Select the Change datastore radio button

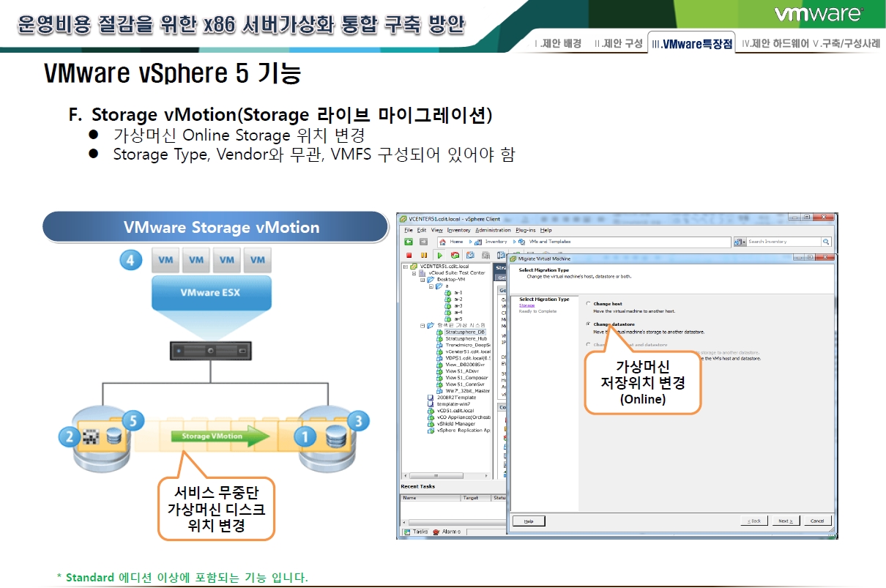click(588, 323)
